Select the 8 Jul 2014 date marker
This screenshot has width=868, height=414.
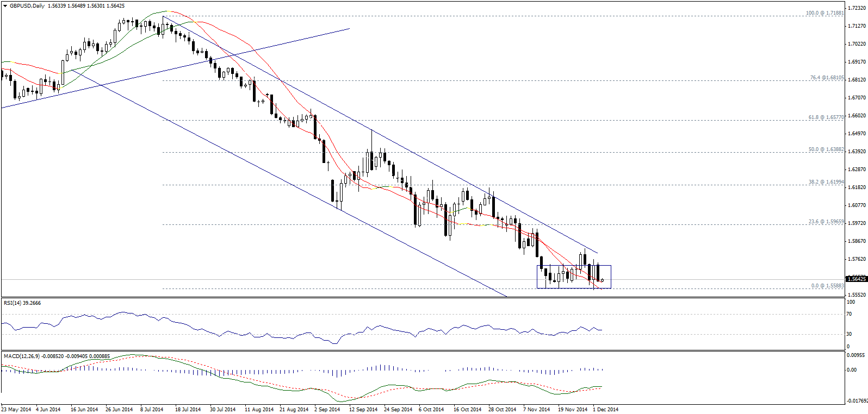click(152, 409)
